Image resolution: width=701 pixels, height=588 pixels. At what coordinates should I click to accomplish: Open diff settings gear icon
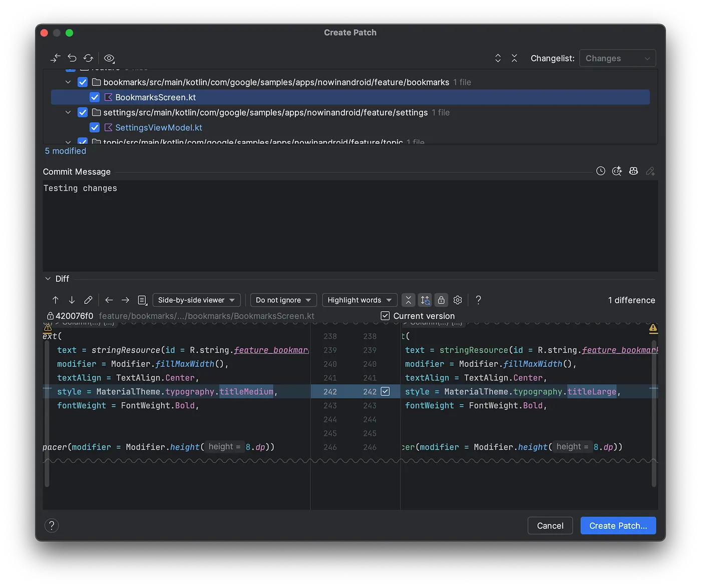[458, 300]
